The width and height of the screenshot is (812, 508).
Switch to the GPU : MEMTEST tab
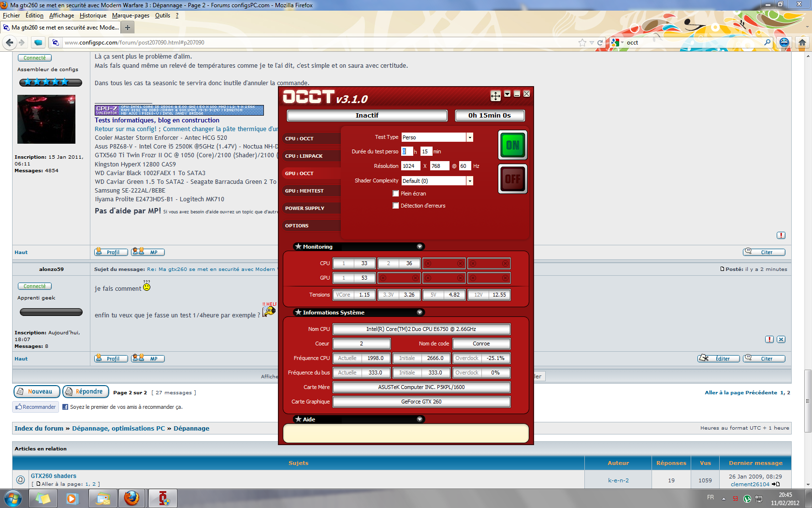coord(304,191)
